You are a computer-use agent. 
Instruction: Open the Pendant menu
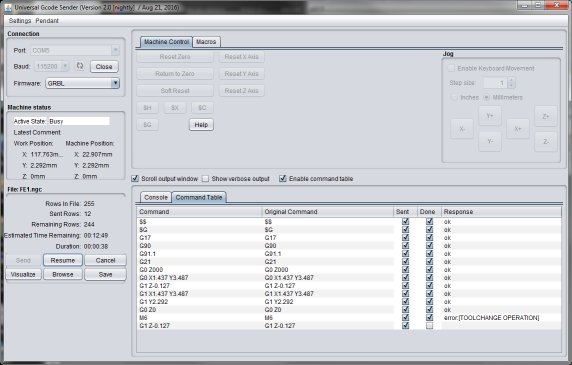point(47,21)
